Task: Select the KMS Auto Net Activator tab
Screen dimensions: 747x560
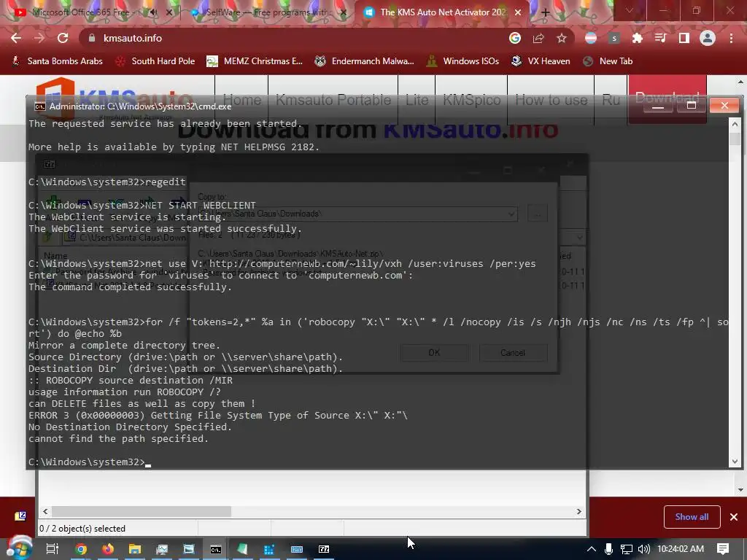Action: [444, 12]
